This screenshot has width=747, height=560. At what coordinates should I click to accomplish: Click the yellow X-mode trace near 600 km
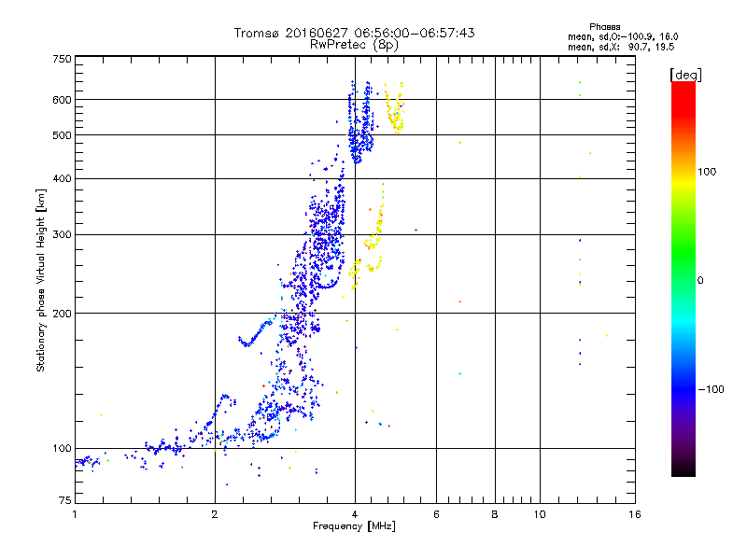coord(395,108)
